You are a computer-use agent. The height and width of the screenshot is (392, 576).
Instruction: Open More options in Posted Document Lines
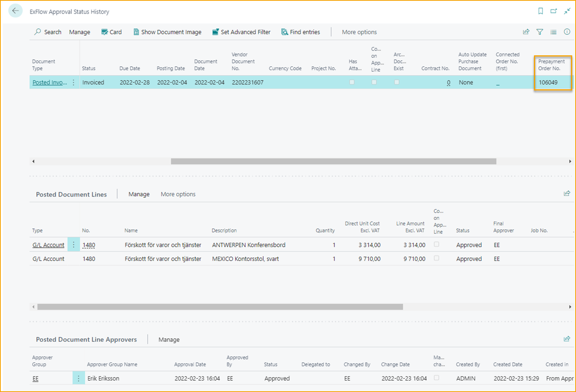[178, 194]
